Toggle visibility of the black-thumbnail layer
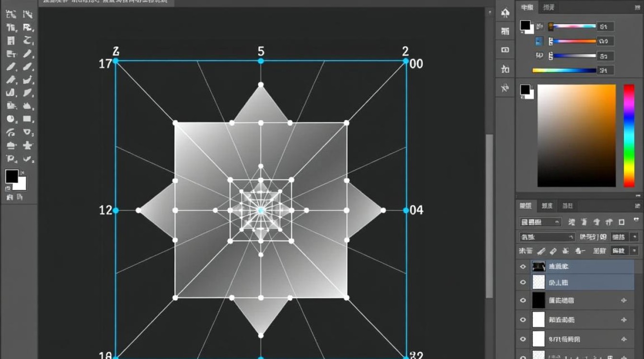Image resolution: width=644 pixels, height=359 pixels. 523,300
